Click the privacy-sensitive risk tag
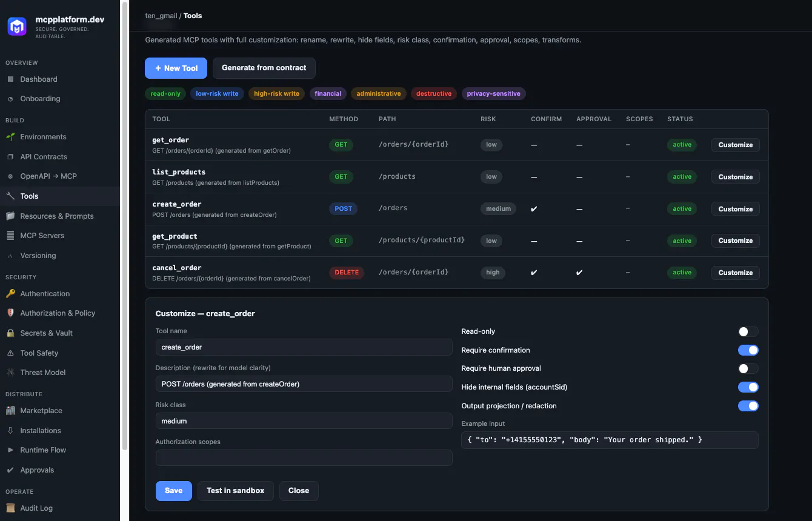The height and width of the screenshot is (521, 812). point(493,94)
